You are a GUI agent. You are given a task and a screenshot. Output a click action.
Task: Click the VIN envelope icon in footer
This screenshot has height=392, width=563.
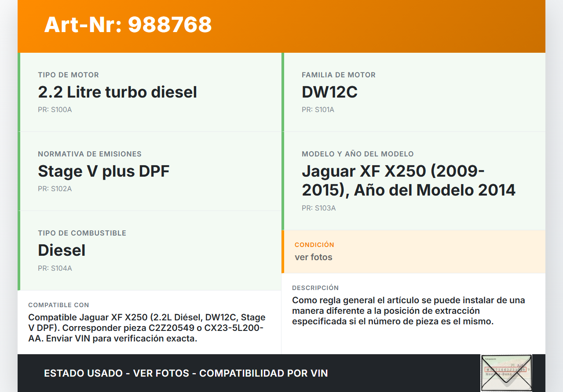click(x=506, y=373)
